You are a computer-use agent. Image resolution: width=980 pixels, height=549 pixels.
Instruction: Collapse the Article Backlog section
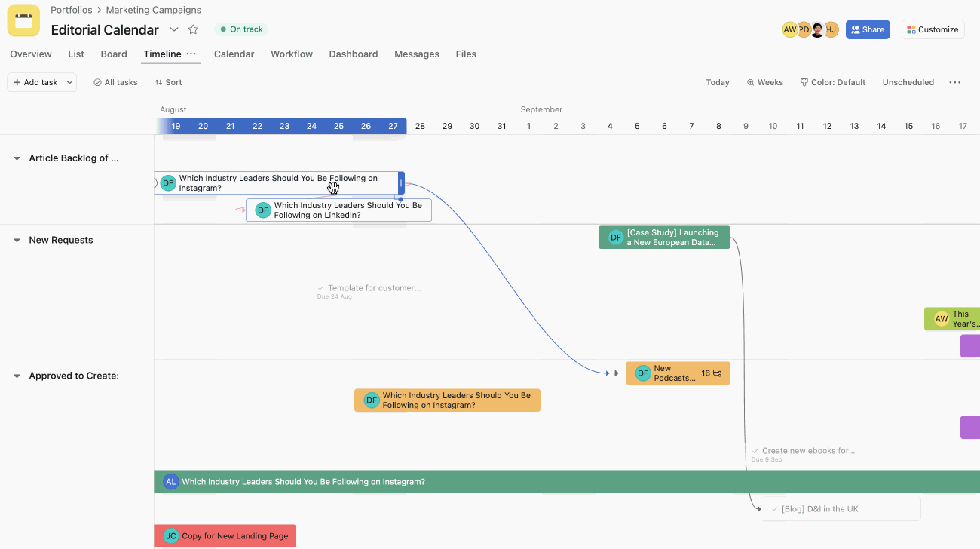point(17,158)
